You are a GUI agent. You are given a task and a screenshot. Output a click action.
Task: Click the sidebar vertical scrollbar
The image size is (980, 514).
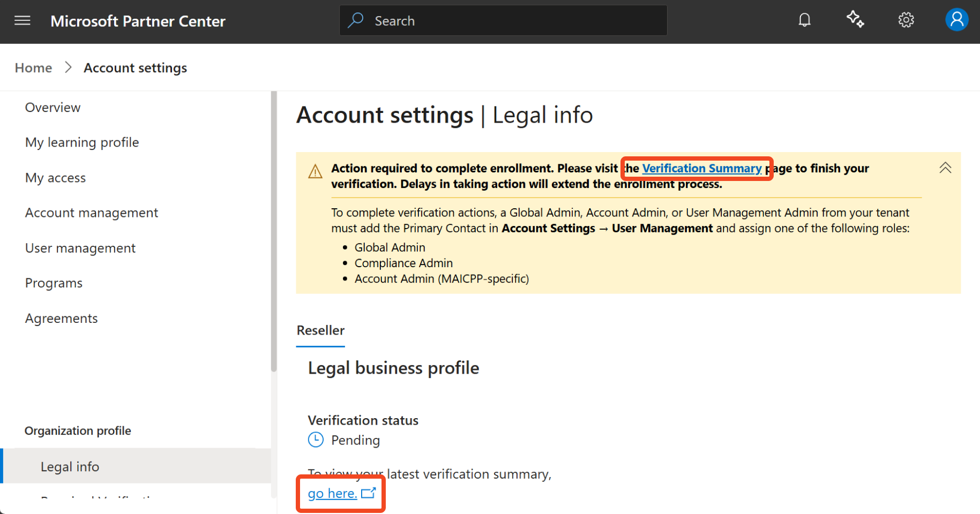coord(274,231)
